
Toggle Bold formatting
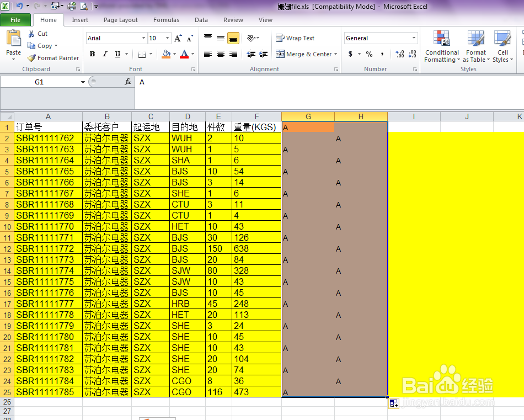(x=93, y=54)
